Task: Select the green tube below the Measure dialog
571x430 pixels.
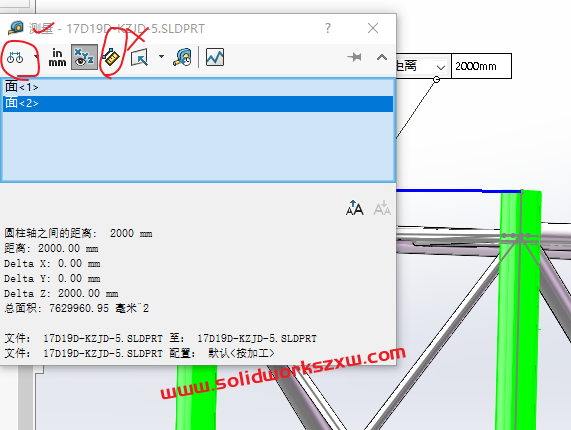Action: pyautogui.click(x=196, y=398)
